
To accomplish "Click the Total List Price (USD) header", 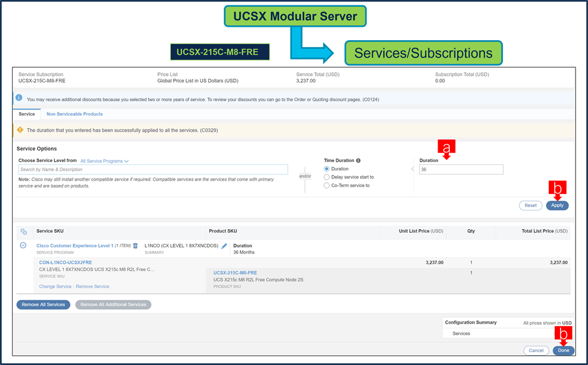I will coord(544,231).
